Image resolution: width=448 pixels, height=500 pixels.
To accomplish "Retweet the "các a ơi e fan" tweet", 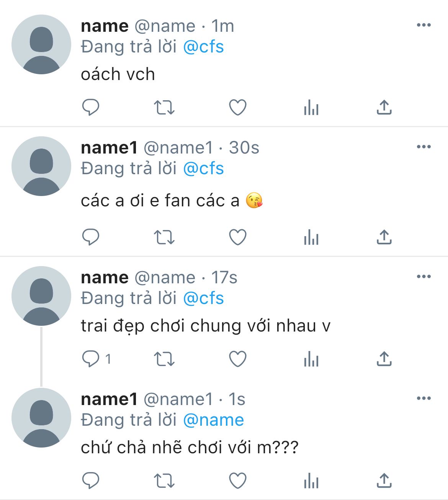I will [x=164, y=237].
